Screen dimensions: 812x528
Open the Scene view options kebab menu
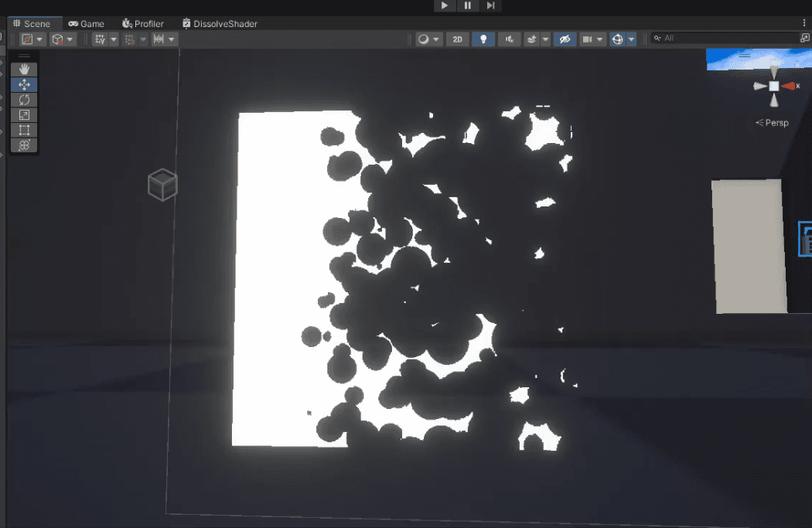coord(804,23)
